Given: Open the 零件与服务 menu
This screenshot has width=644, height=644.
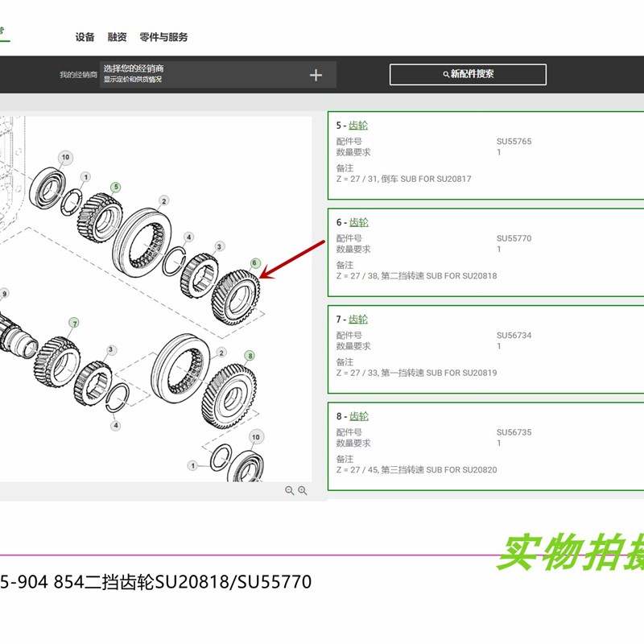Looking at the screenshot, I should coord(163,37).
